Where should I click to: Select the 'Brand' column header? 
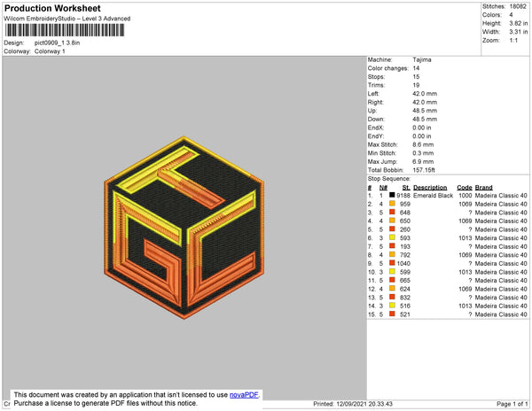click(x=483, y=188)
